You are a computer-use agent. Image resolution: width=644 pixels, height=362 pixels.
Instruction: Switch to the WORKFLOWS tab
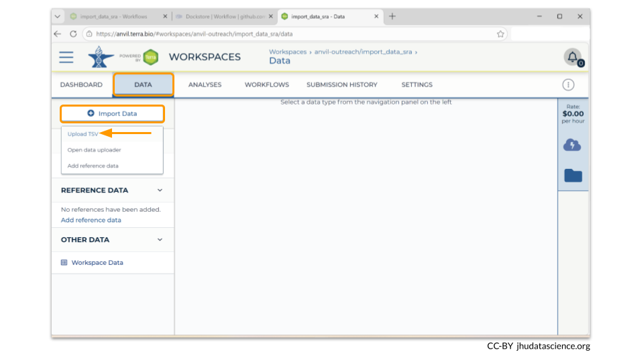coord(267,85)
